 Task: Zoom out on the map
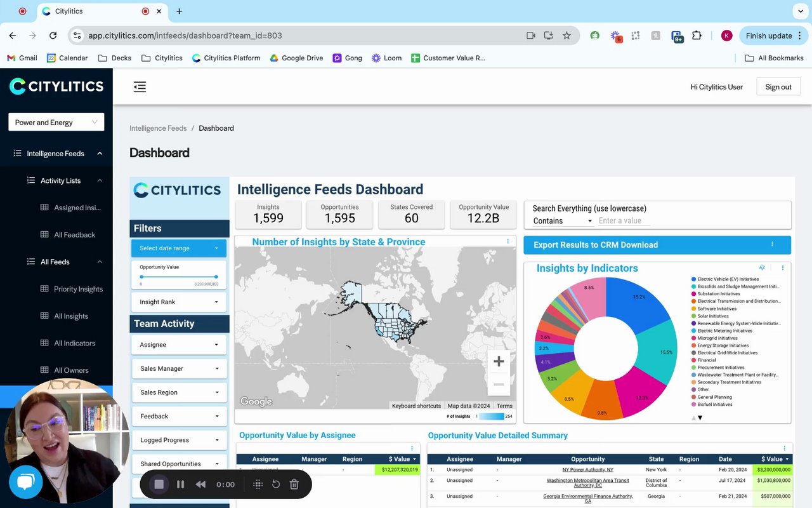[x=499, y=384]
